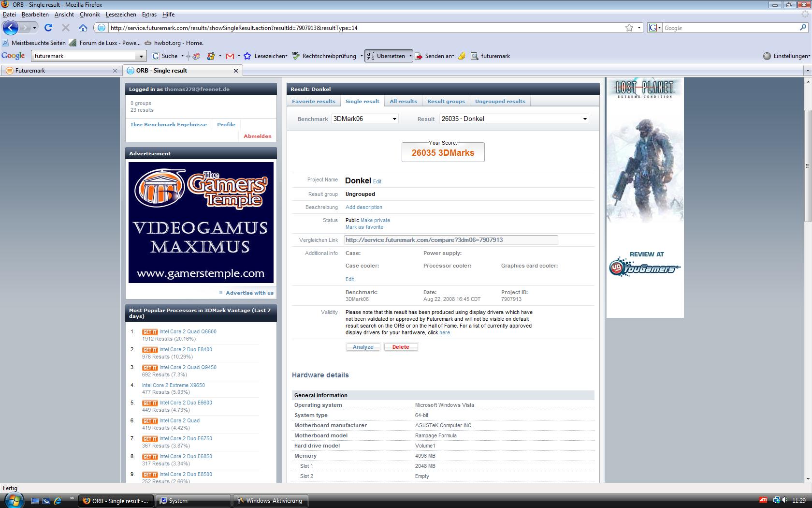Click GET IT badge next to Core 2 Duo E8400
Image resolution: width=812 pixels, height=508 pixels.
pos(150,350)
